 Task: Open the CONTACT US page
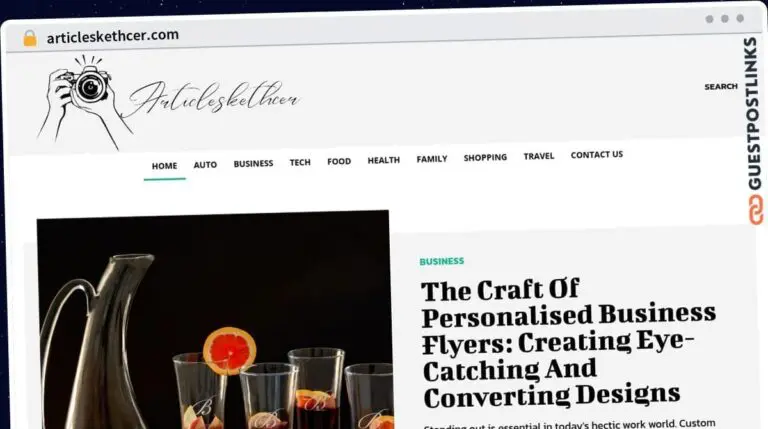coord(597,155)
